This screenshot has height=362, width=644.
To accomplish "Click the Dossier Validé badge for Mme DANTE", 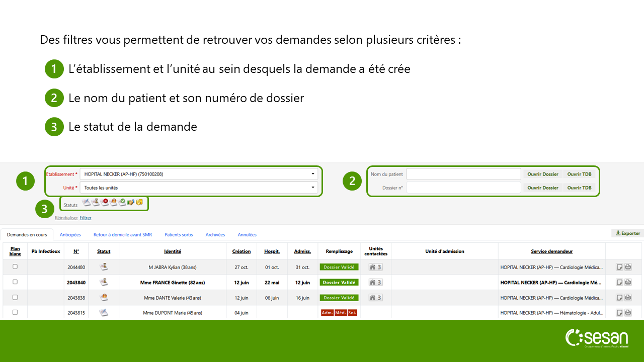I will click(339, 298).
